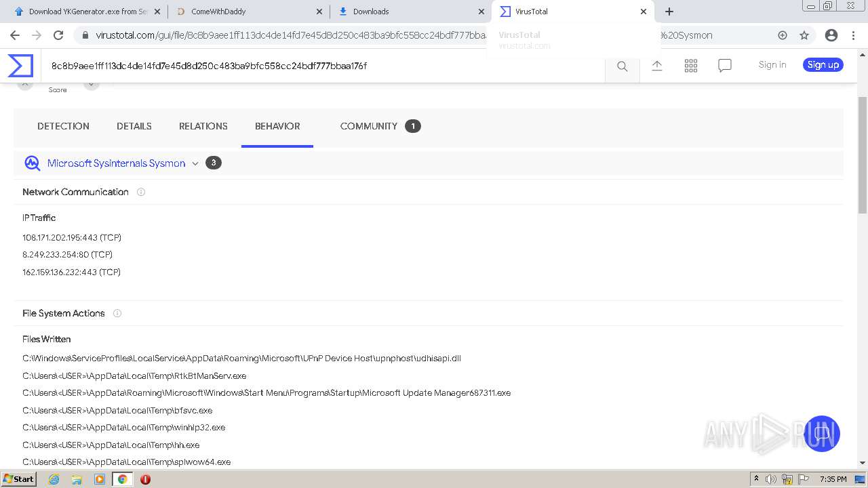Click the Microsoft Update Manager687311.exe path
Image resolution: width=868 pixels, height=488 pixels.
pyautogui.click(x=267, y=393)
